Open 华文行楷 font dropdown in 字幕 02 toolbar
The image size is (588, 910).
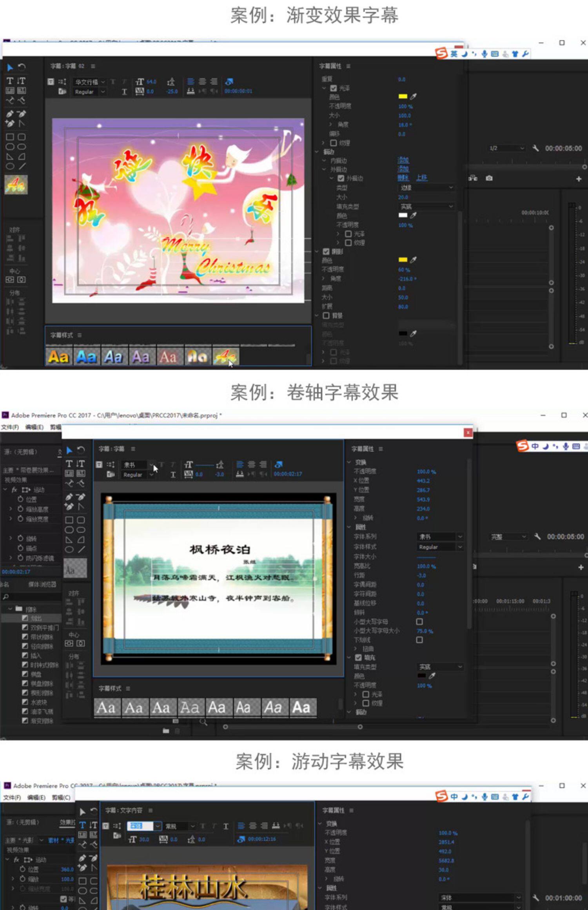(x=90, y=82)
